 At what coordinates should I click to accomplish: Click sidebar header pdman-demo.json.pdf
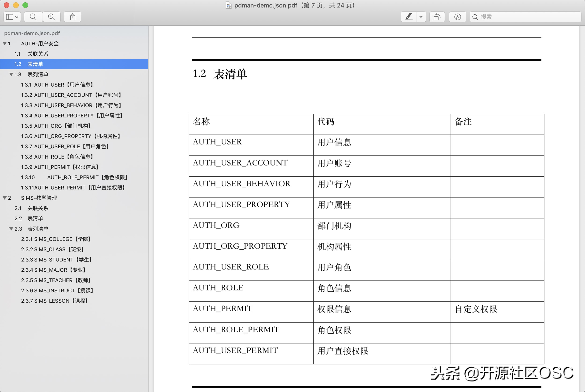(32, 33)
